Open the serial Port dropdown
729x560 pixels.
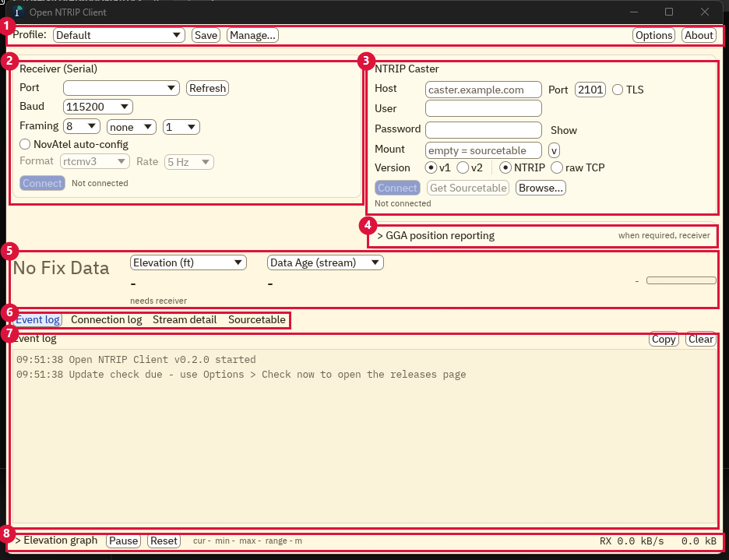click(121, 88)
